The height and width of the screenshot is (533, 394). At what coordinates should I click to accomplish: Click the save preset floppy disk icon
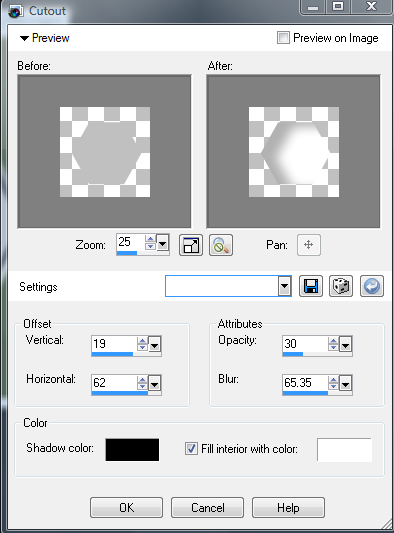coord(311,286)
